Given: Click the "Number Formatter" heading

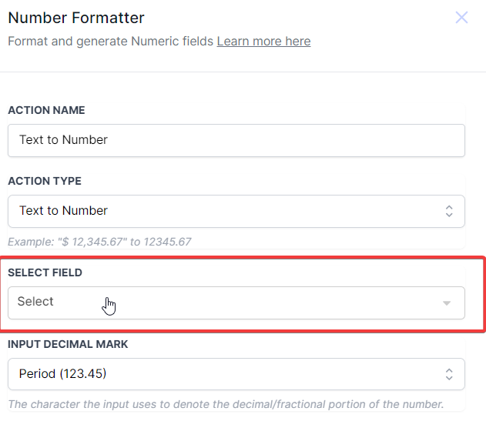Looking at the screenshot, I should pyautogui.click(x=76, y=18).
